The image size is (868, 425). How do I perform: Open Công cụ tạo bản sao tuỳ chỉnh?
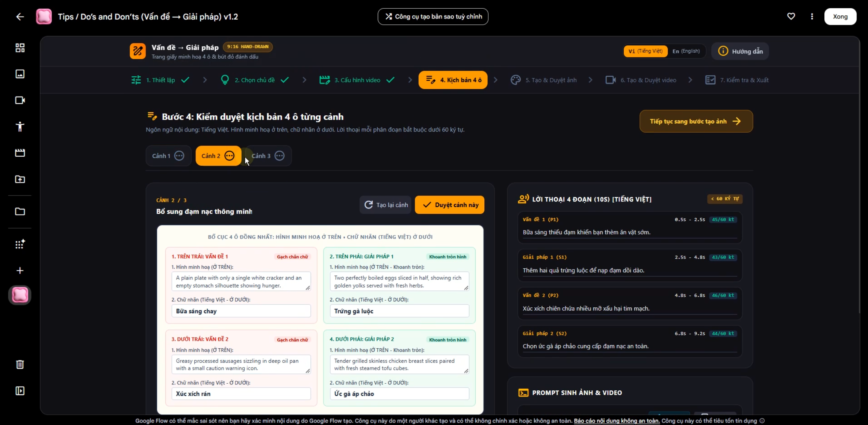click(433, 17)
